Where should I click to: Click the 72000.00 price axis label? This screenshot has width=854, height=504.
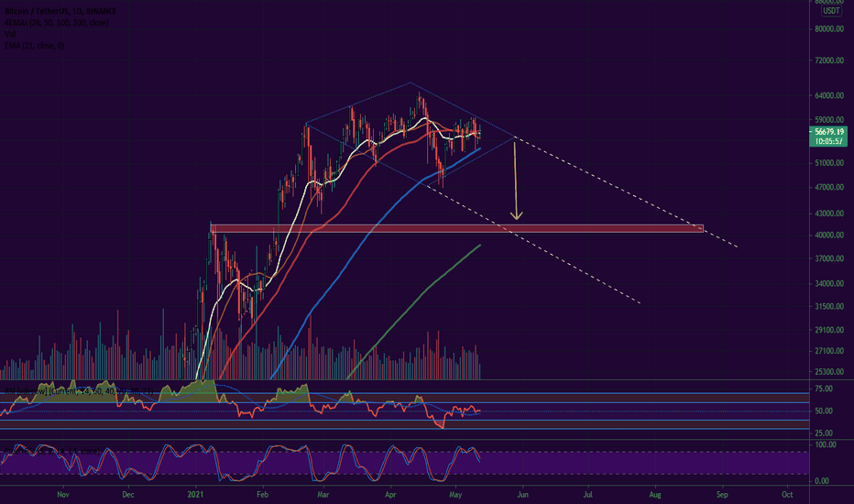[x=829, y=60]
